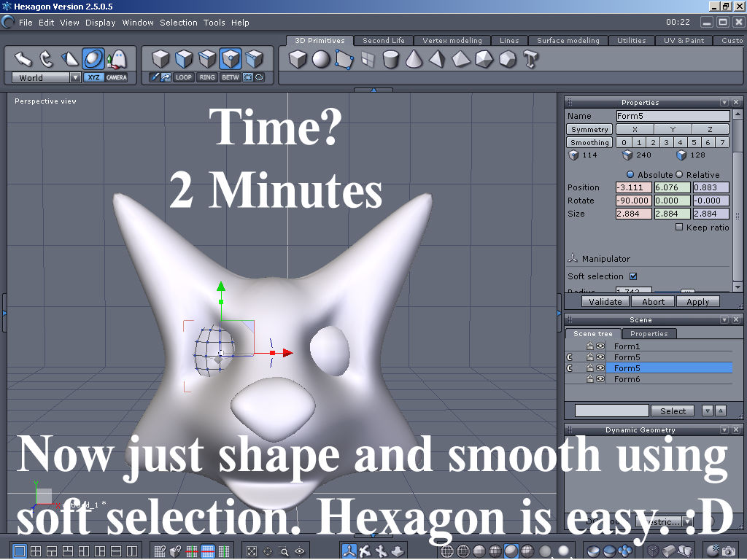Select Form6 in the Scene tree
This screenshot has width=747, height=560.
[627, 378]
